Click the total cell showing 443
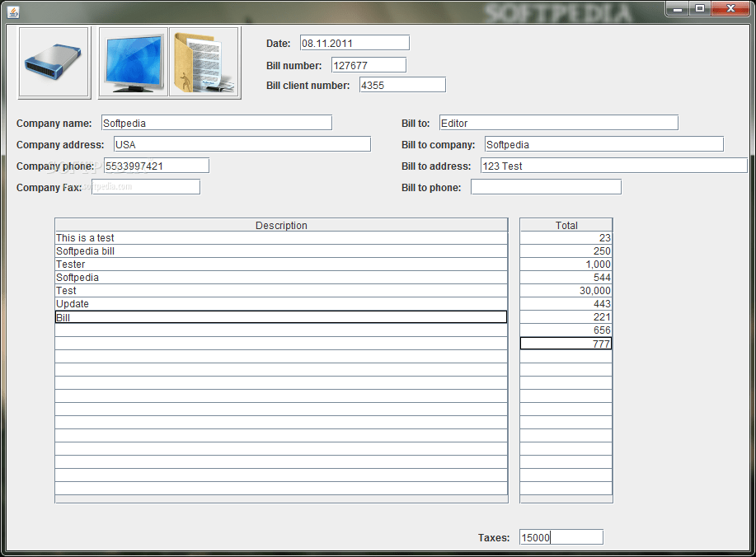Screen dimensions: 756x557 point(566,304)
